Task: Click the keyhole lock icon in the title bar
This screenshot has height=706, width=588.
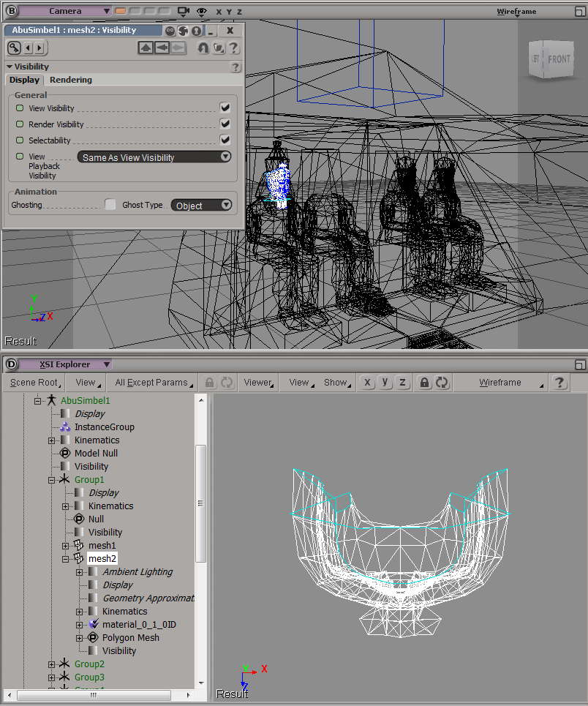Action: coord(196,31)
